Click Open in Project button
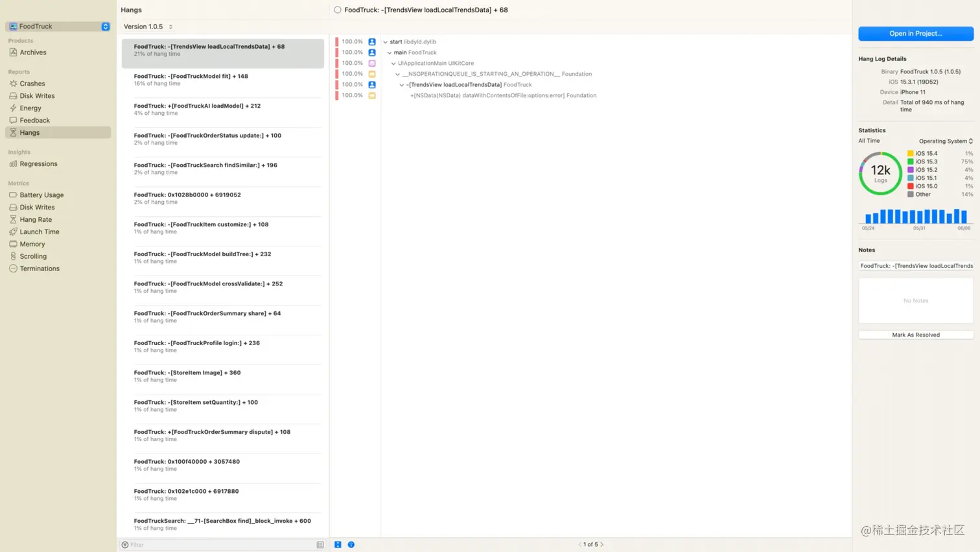Image resolution: width=980 pixels, height=552 pixels. 916,34
